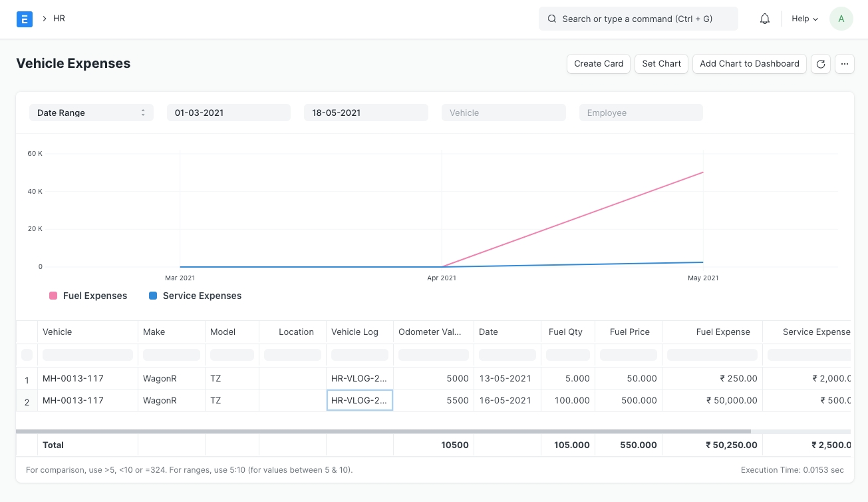Focus the Vehicle filter field
Screen dimensions: 868x502
click(504, 113)
